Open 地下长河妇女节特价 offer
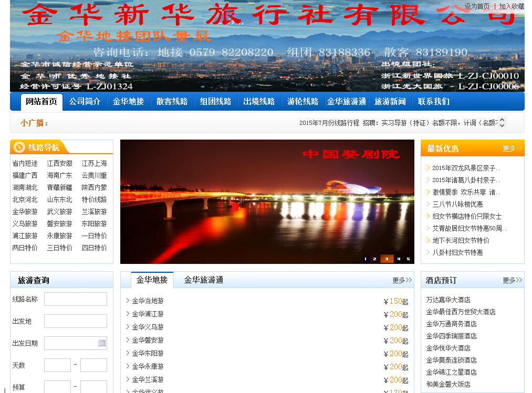 click(x=461, y=240)
